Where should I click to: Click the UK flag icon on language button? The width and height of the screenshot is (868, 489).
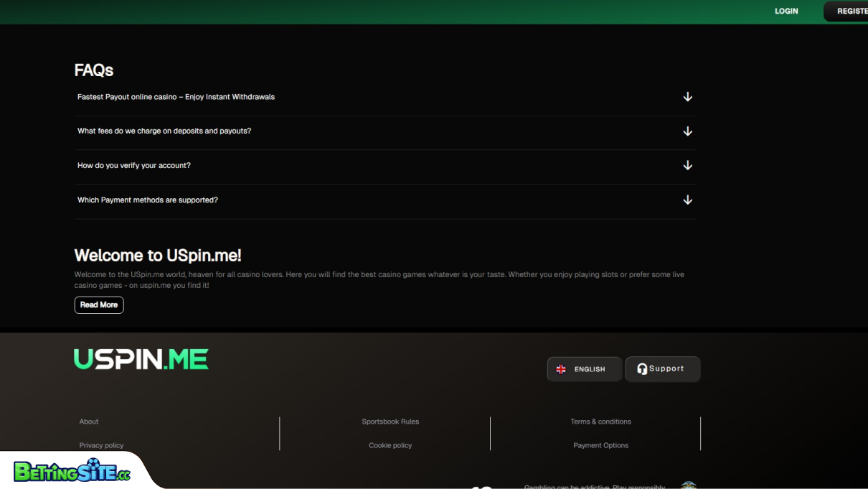[x=560, y=369]
